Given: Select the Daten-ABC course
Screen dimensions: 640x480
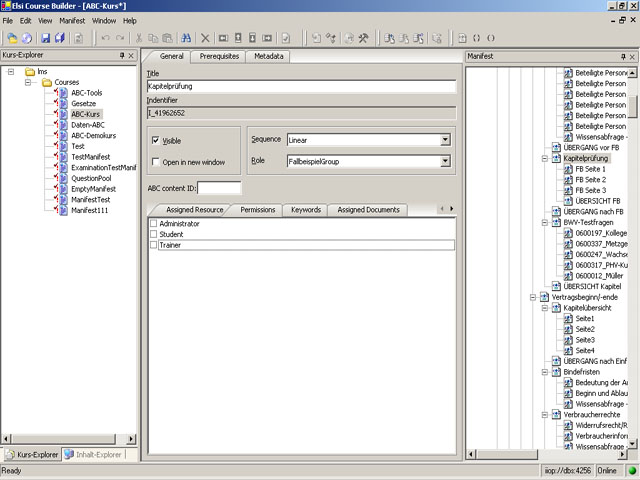Looking at the screenshot, I should pos(88,125).
